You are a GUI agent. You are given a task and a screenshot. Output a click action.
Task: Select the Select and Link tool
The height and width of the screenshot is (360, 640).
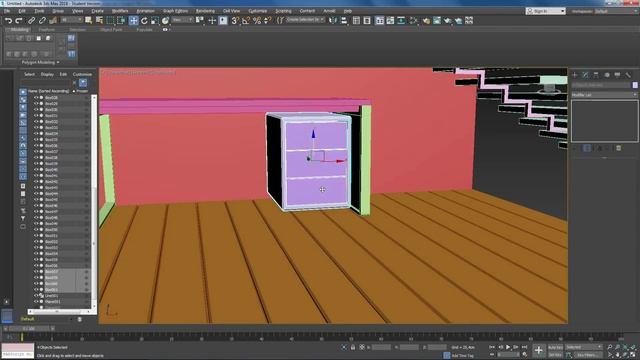(x=31, y=20)
